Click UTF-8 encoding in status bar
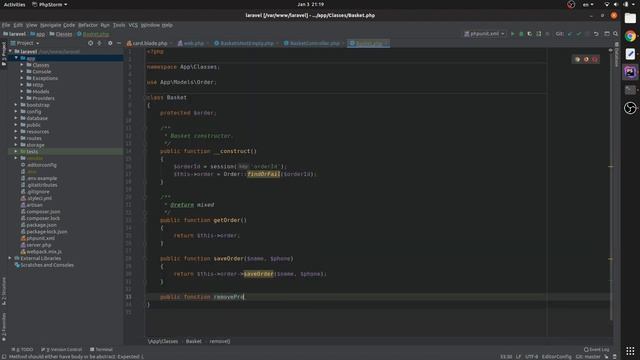The image size is (640, 360). 531,357
